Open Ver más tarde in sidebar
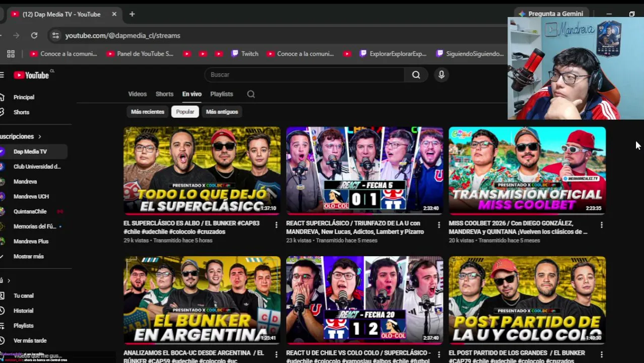 tap(30, 341)
